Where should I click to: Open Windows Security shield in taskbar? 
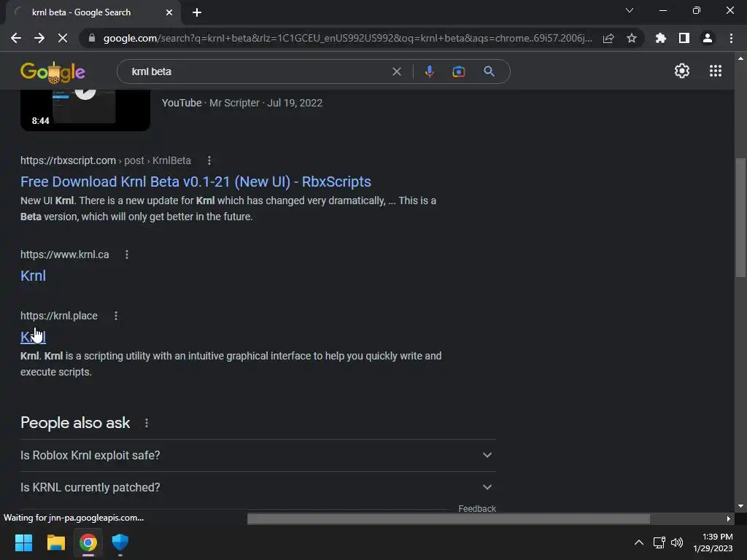click(x=120, y=542)
